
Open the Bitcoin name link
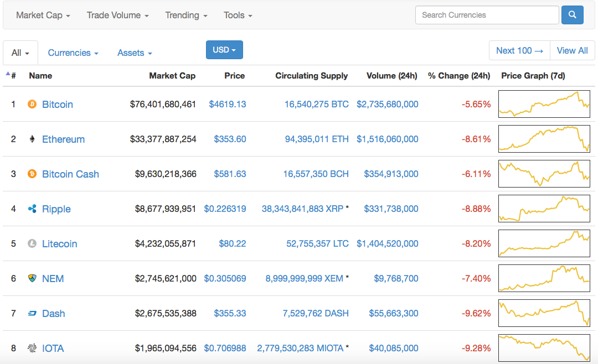(57, 105)
